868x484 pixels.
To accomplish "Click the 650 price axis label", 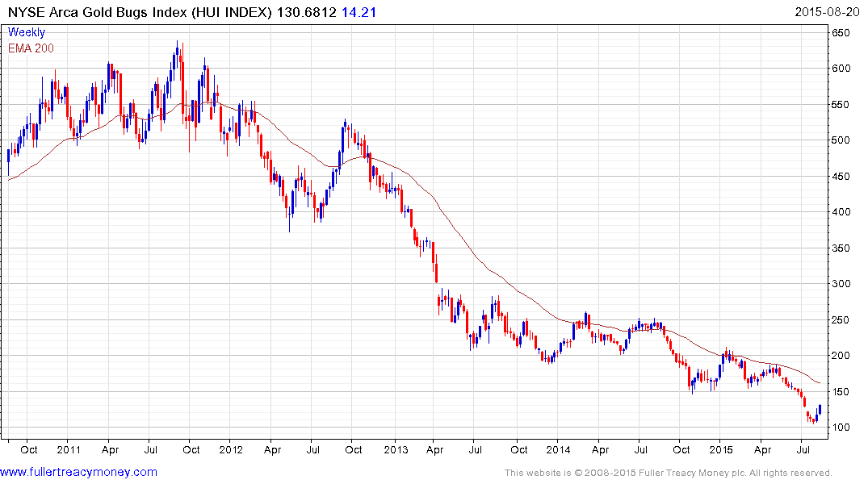I will coord(841,32).
